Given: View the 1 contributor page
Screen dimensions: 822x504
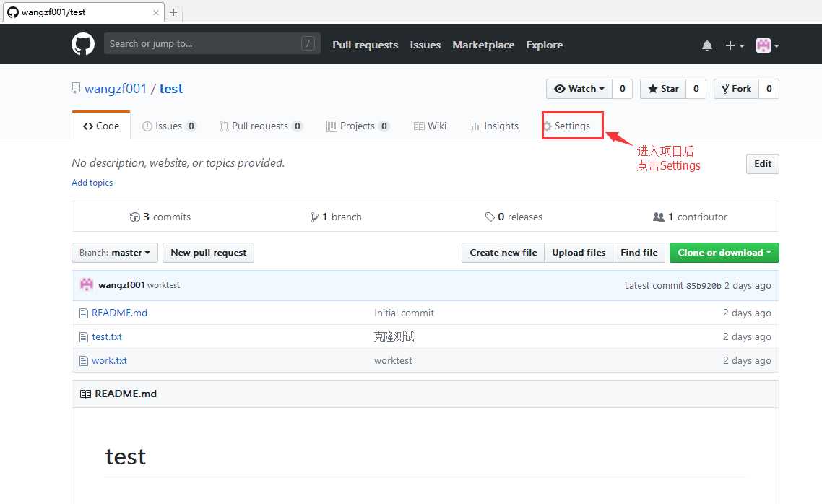Looking at the screenshot, I should (x=690, y=217).
